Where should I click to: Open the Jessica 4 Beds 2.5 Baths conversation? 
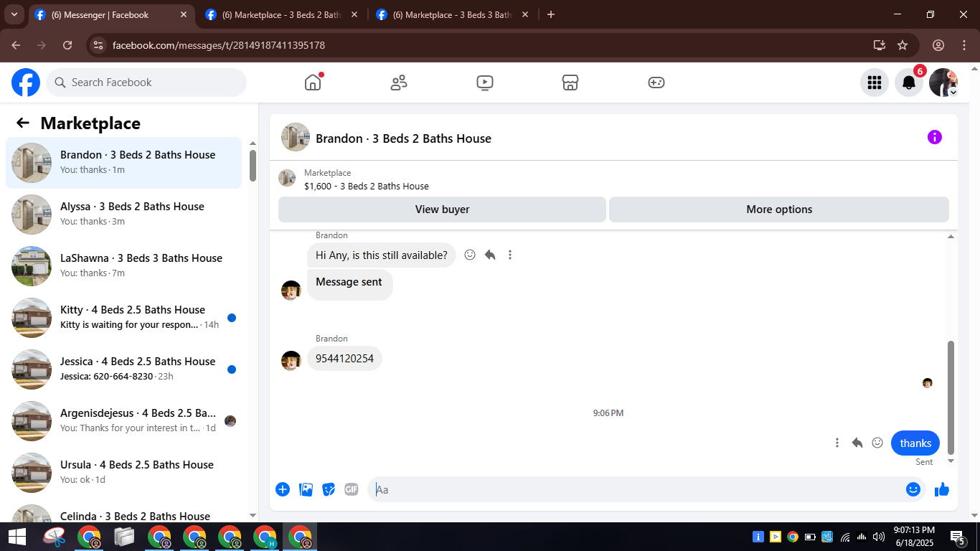(124, 369)
